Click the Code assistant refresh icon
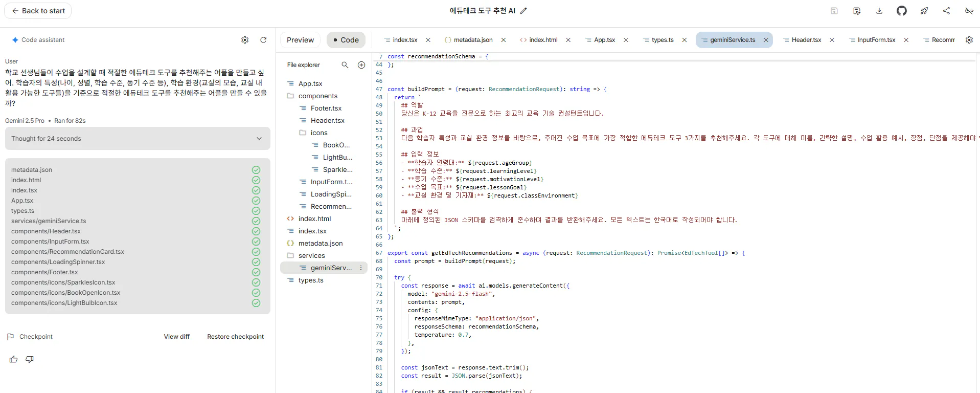 point(263,40)
